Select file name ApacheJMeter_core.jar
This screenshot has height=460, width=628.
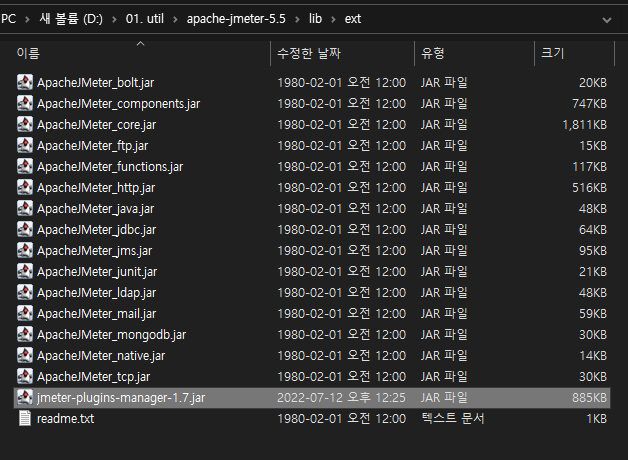click(97, 125)
